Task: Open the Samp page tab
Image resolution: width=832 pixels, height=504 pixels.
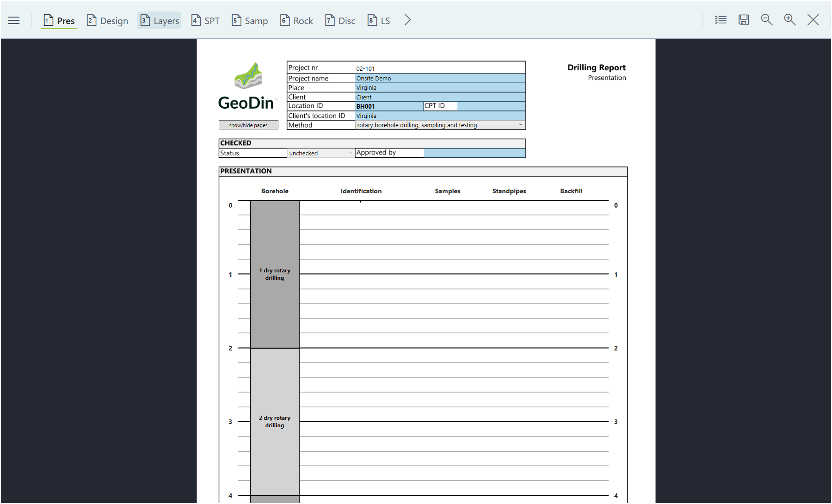Action: [x=250, y=21]
